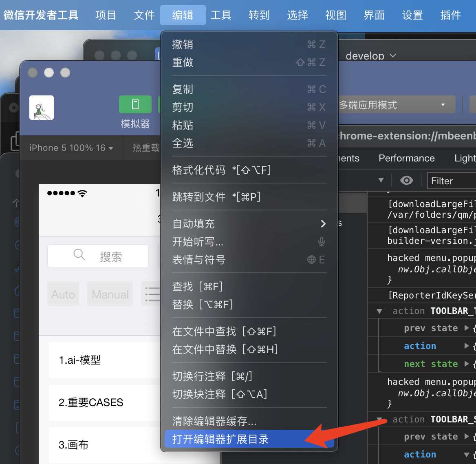Screen dimensions: 476x464
Task: Choose 查找 menu item
Action: (x=249, y=286)
